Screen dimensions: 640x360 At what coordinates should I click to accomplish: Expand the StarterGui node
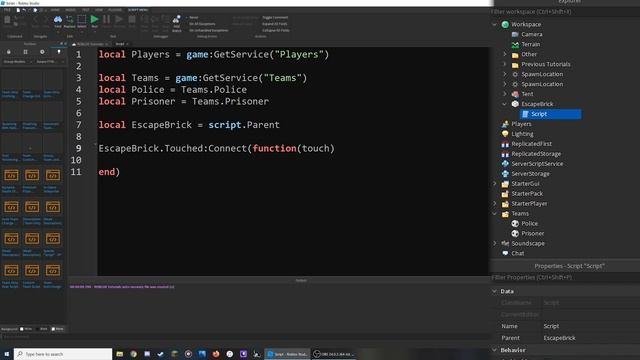click(x=495, y=184)
